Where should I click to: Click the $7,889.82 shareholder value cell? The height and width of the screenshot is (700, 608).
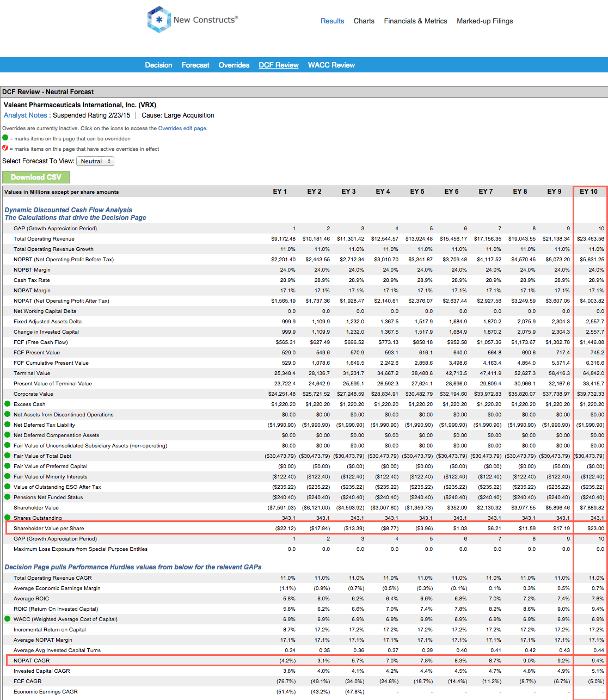[x=592, y=507]
